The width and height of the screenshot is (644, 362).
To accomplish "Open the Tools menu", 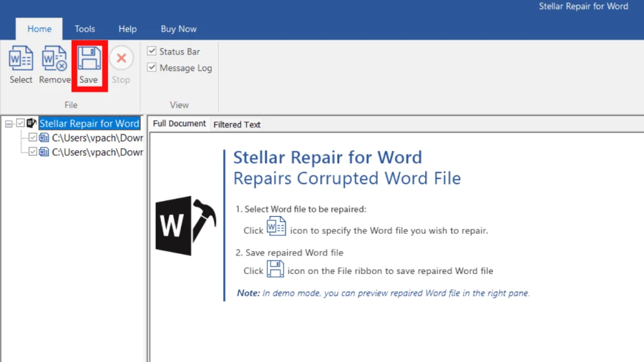I will [x=84, y=28].
